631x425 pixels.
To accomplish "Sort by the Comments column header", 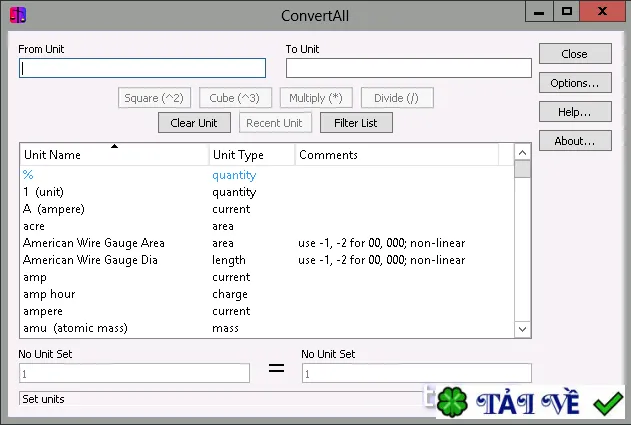I will point(397,155).
